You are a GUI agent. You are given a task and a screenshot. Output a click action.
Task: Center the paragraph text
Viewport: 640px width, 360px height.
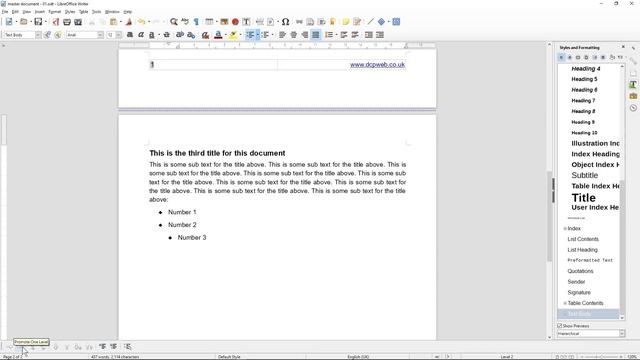[x=293, y=35]
